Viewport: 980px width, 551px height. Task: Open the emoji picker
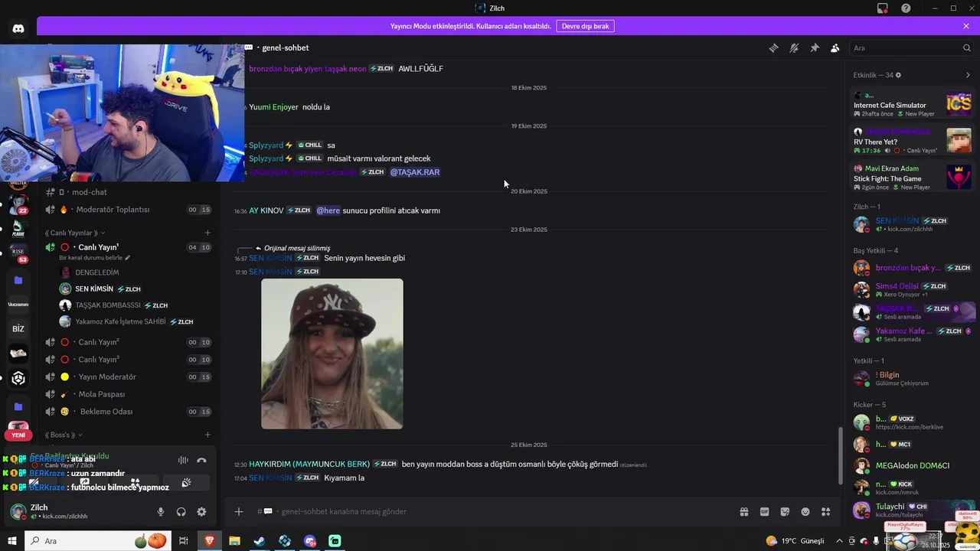(x=805, y=512)
